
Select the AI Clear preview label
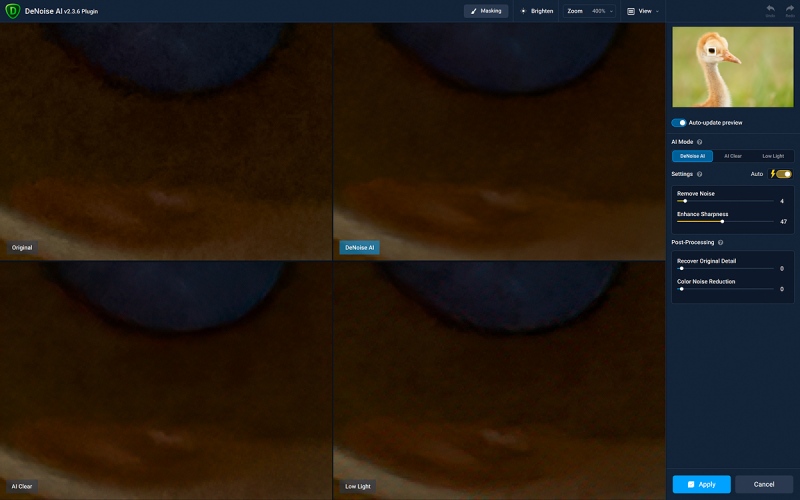point(22,486)
